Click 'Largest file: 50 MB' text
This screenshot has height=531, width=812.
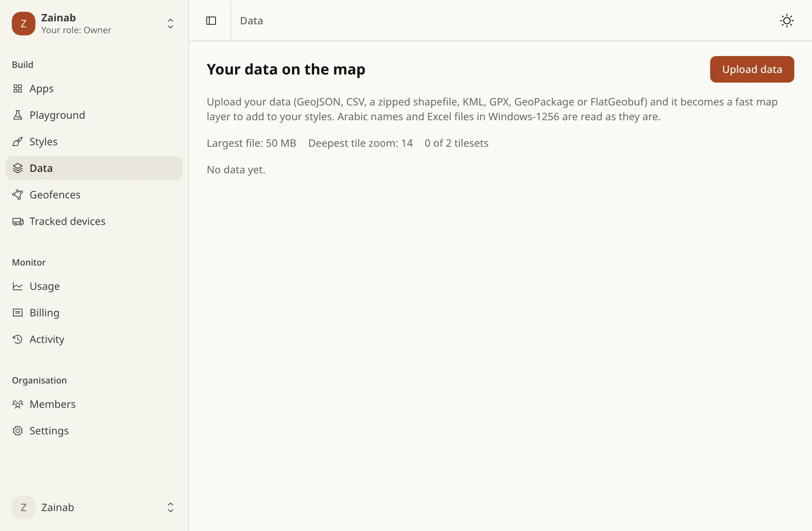tap(251, 143)
